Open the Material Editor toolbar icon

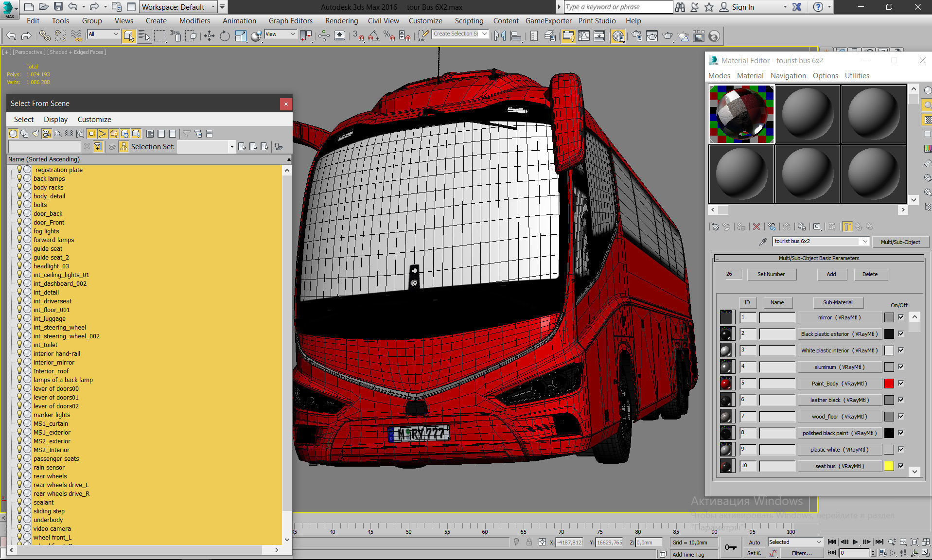(618, 36)
